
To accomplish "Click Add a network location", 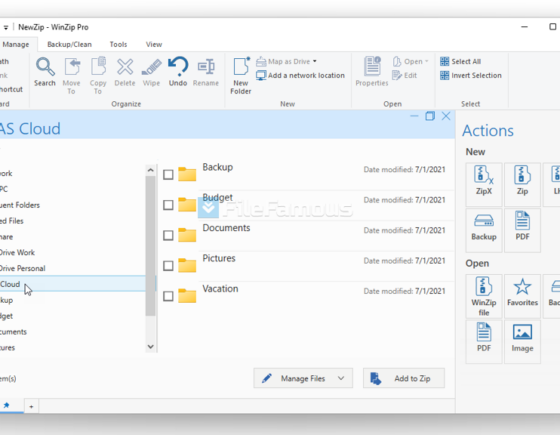I will (300, 75).
